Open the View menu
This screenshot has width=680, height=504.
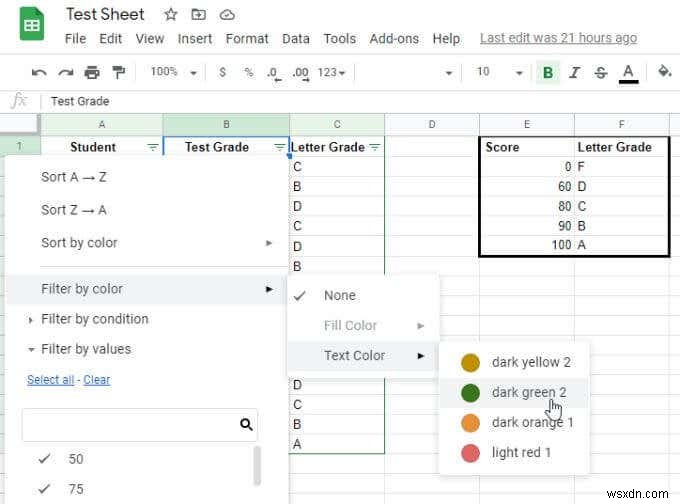coord(150,39)
